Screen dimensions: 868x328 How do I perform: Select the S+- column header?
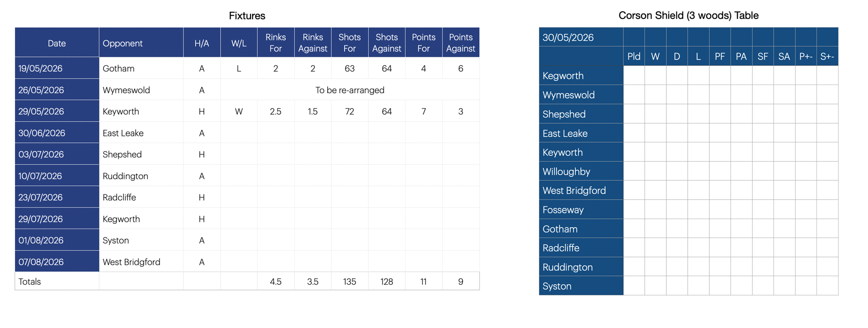coord(827,56)
